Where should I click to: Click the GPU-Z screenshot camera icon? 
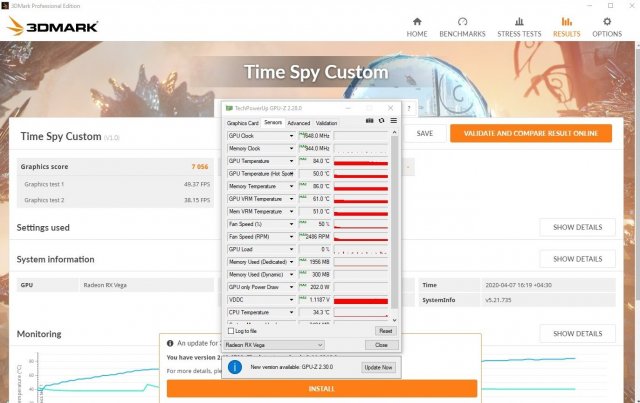369,121
